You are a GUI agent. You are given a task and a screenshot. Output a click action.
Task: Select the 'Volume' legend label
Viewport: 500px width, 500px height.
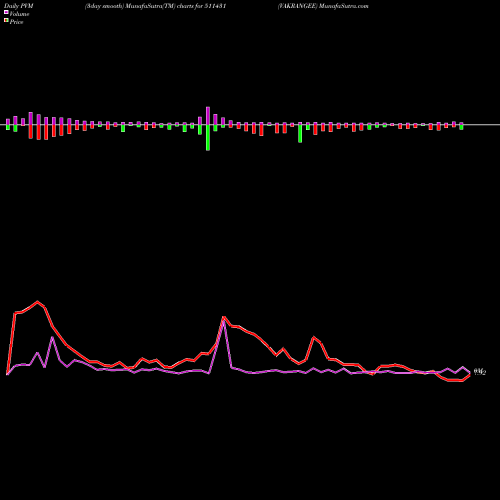point(19,14)
